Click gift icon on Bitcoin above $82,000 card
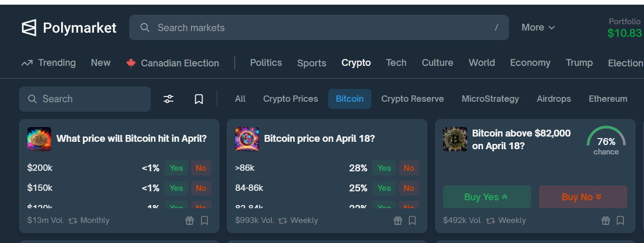Viewport: 644px width, 243px height. pyautogui.click(x=606, y=220)
